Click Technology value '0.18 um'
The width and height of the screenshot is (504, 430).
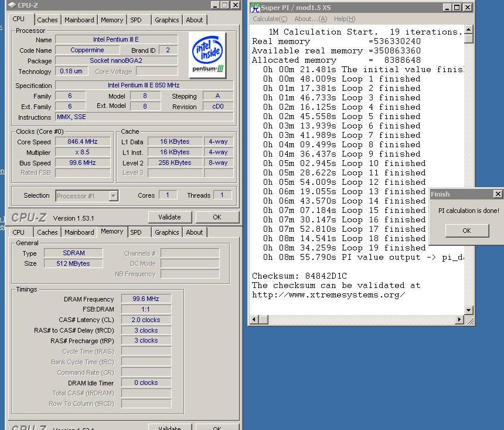[71, 72]
